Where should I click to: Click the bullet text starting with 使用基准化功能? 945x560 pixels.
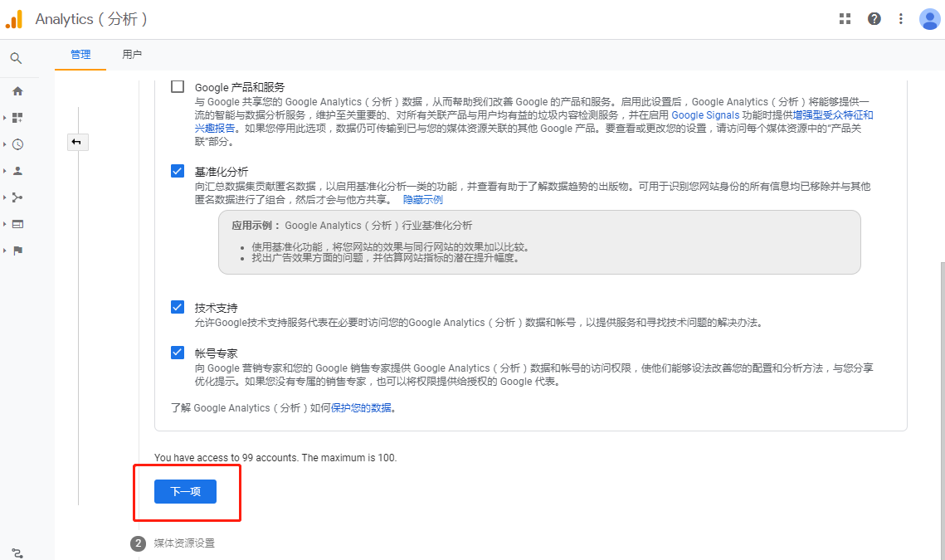tap(391, 246)
